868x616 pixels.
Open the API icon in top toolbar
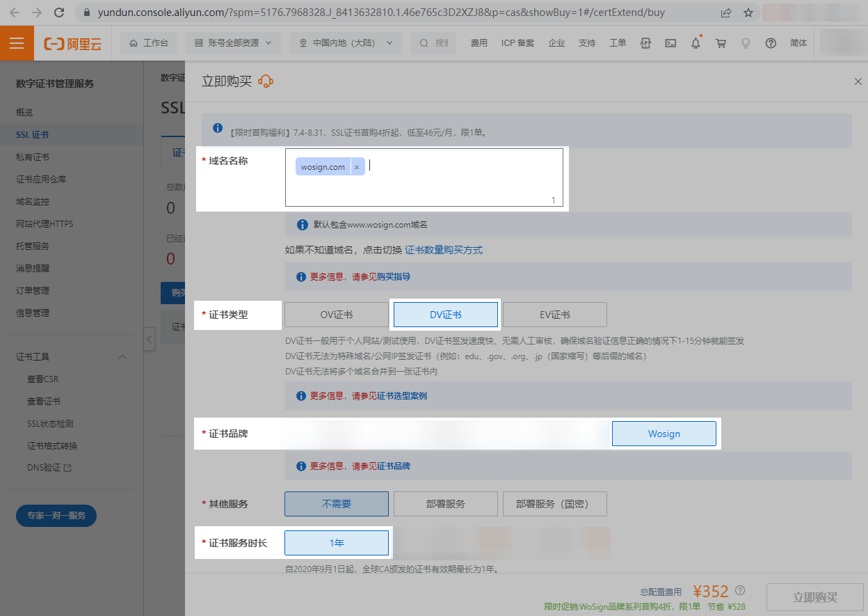click(645, 42)
